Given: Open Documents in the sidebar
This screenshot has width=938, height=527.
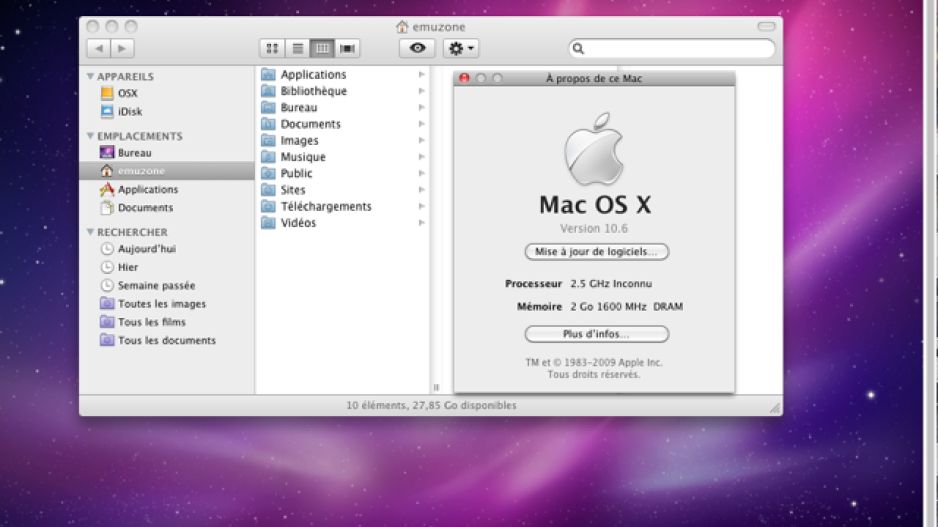Looking at the screenshot, I should tap(167, 208).
